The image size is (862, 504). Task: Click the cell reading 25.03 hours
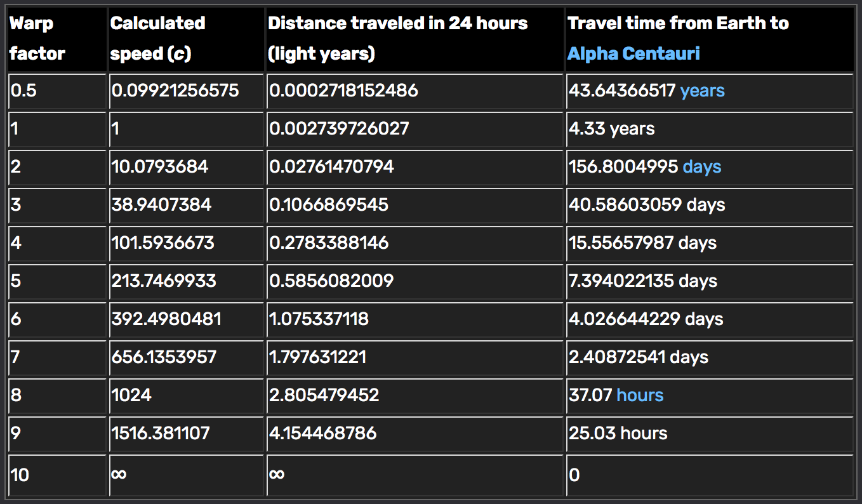[x=618, y=434]
